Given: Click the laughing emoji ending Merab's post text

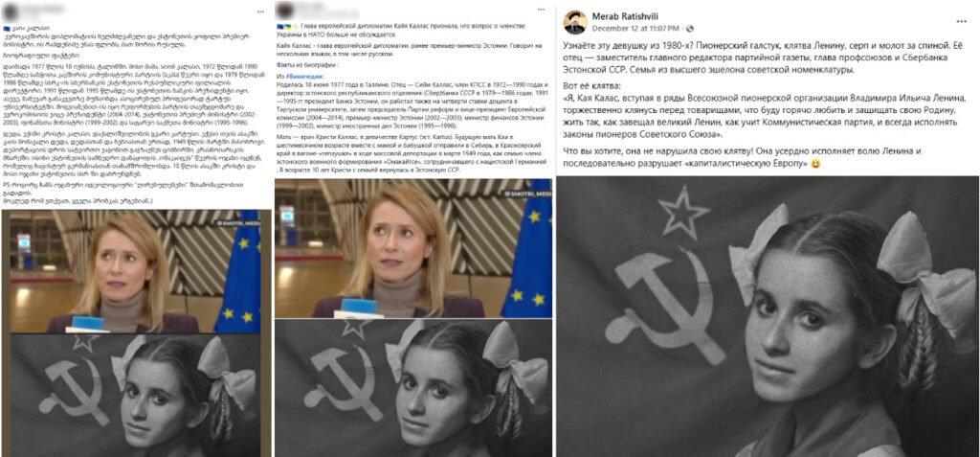Looking at the screenshot, I should (816, 164).
